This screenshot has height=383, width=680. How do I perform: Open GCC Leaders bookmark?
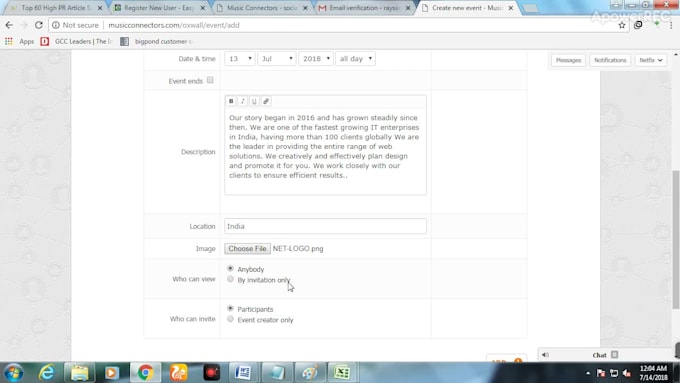(x=77, y=41)
